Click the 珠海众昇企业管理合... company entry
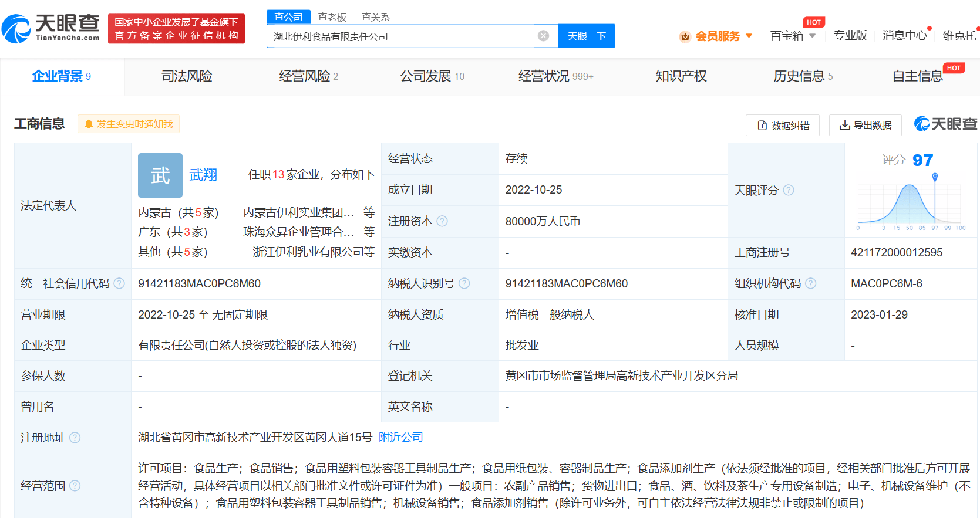 299,232
